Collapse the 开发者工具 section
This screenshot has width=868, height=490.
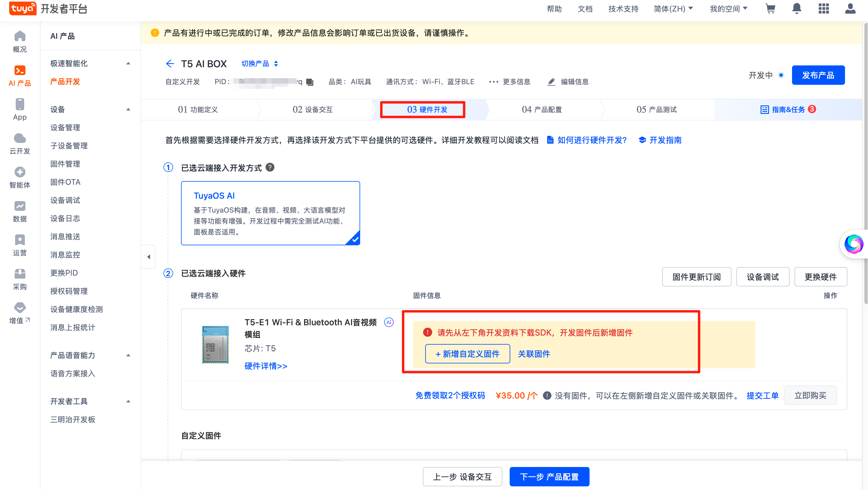click(128, 401)
